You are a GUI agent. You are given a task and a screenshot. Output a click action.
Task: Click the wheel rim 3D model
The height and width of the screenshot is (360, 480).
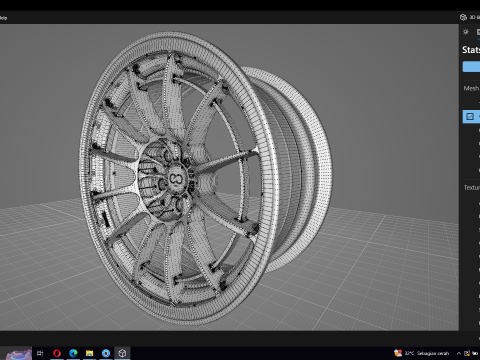coord(205,178)
